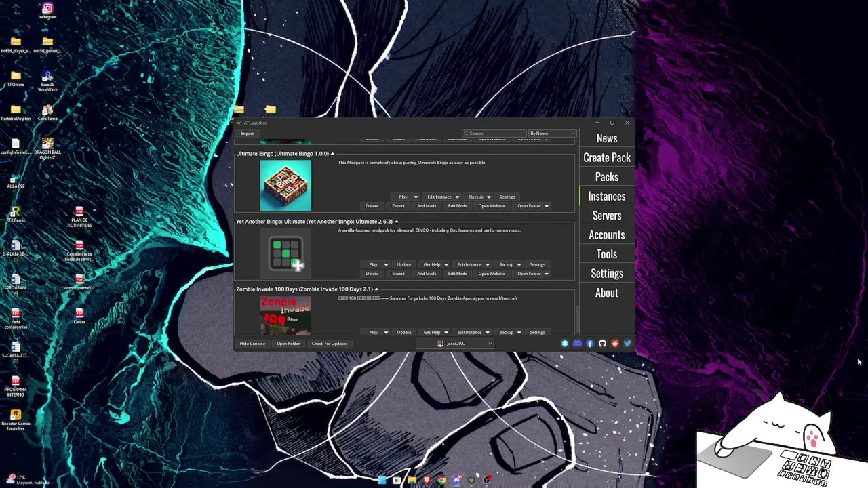Click the Windows Start button on taskbar
Image resolution: width=868 pixels, height=488 pixels.
tap(382, 480)
